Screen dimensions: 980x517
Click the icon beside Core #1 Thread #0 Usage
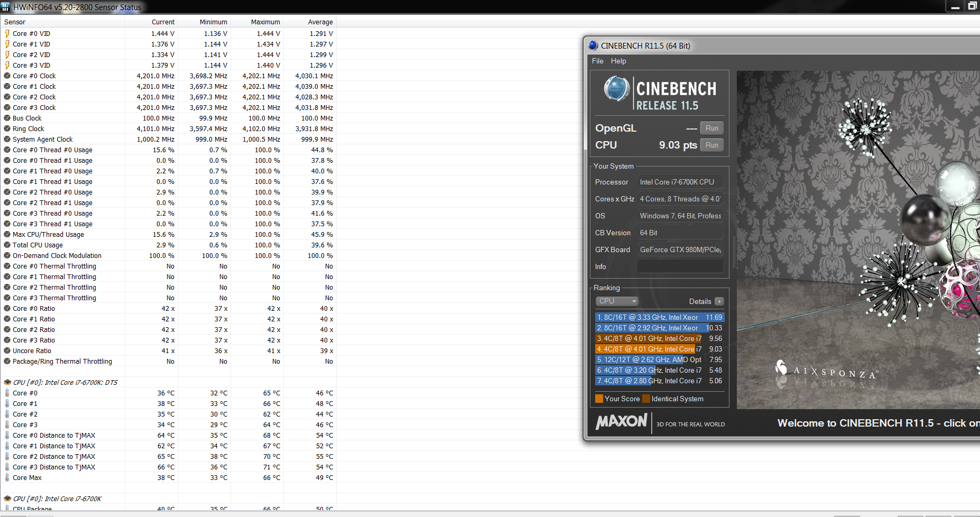tap(7, 171)
